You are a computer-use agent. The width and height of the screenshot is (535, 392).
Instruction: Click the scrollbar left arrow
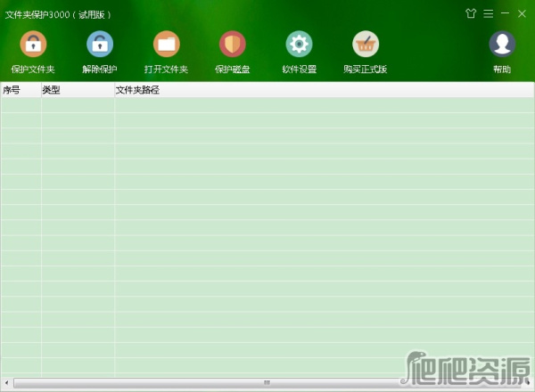(x=6, y=383)
